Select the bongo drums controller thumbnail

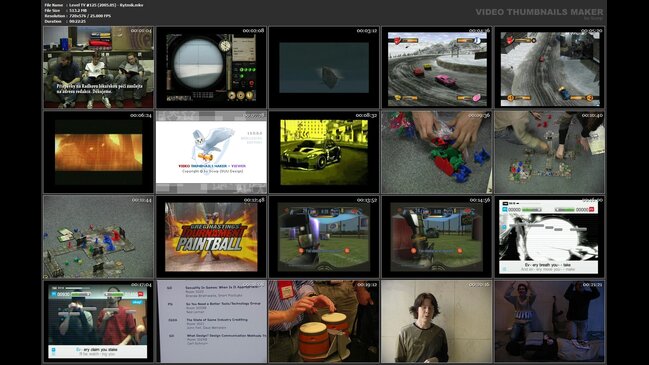(x=324, y=321)
